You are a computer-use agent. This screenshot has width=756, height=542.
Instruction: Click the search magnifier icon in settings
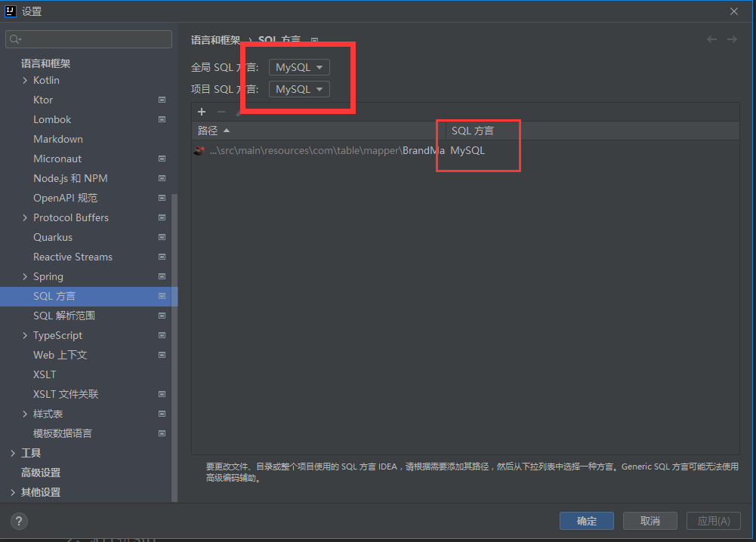point(15,39)
